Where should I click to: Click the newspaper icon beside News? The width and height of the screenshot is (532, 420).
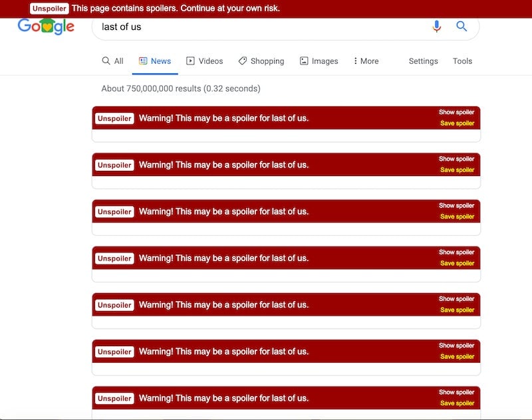142,60
